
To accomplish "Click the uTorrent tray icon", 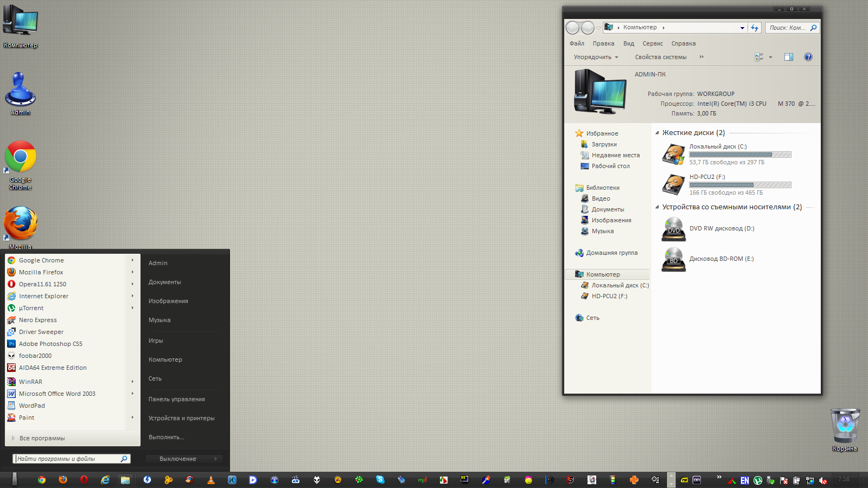I will click(758, 480).
